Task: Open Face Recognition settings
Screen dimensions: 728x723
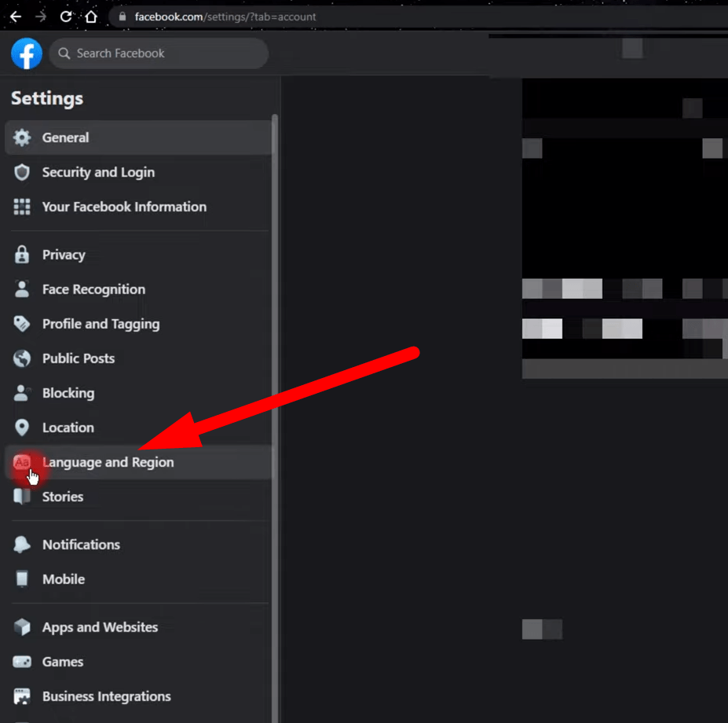Action: tap(138, 289)
